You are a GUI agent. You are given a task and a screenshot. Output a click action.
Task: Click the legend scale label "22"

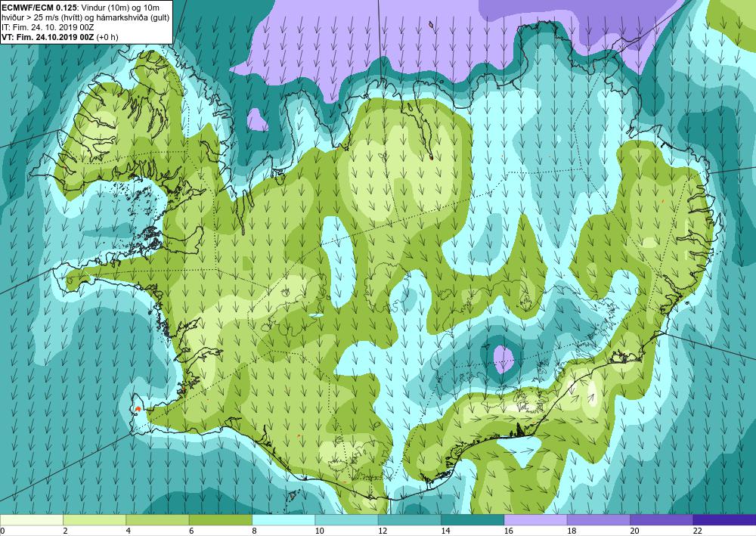point(697,531)
